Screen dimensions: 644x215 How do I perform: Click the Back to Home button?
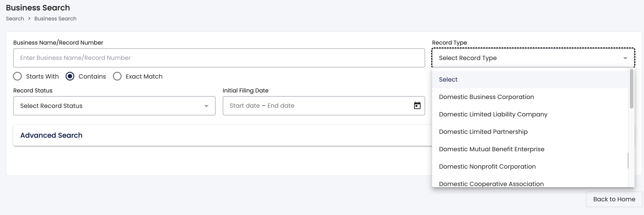[614, 199]
